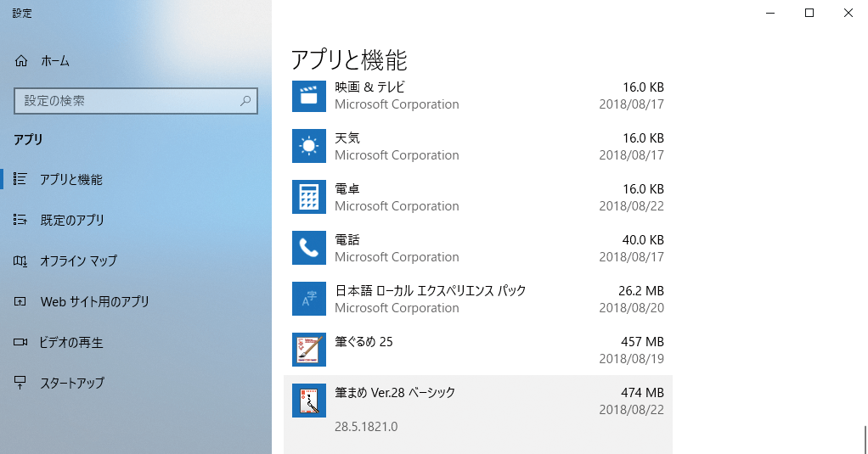Viewport: 868px width, 454px height.
Task: Click the 筆まめ Ver.28 ベーシック icon
Action: pos(309,401)
